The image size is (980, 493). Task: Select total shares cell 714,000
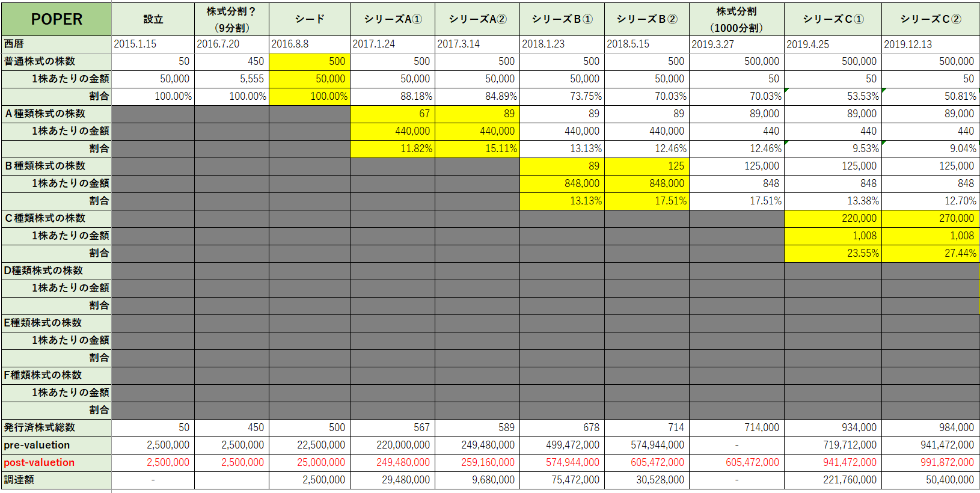pos(737,427)
